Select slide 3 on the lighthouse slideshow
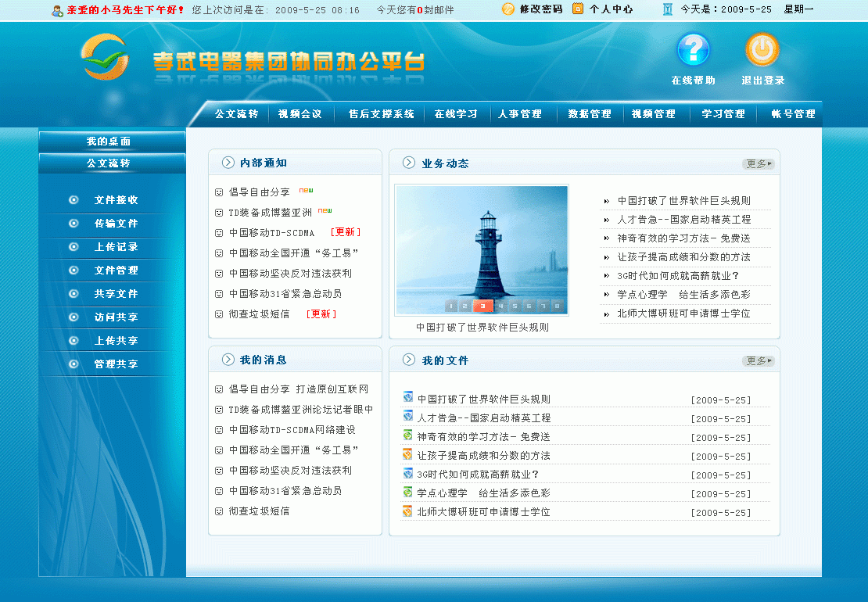The image size is (868, 602). [x=482, y=306]
